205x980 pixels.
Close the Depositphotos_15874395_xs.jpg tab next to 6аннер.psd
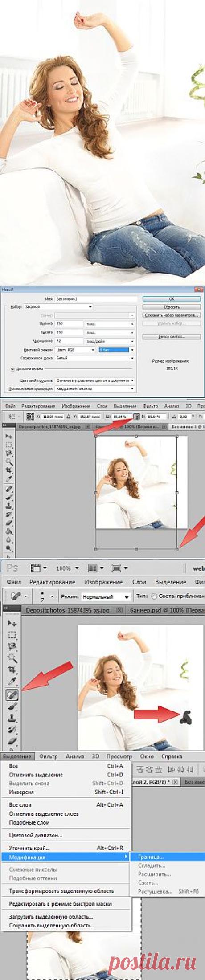click(119, 611)
